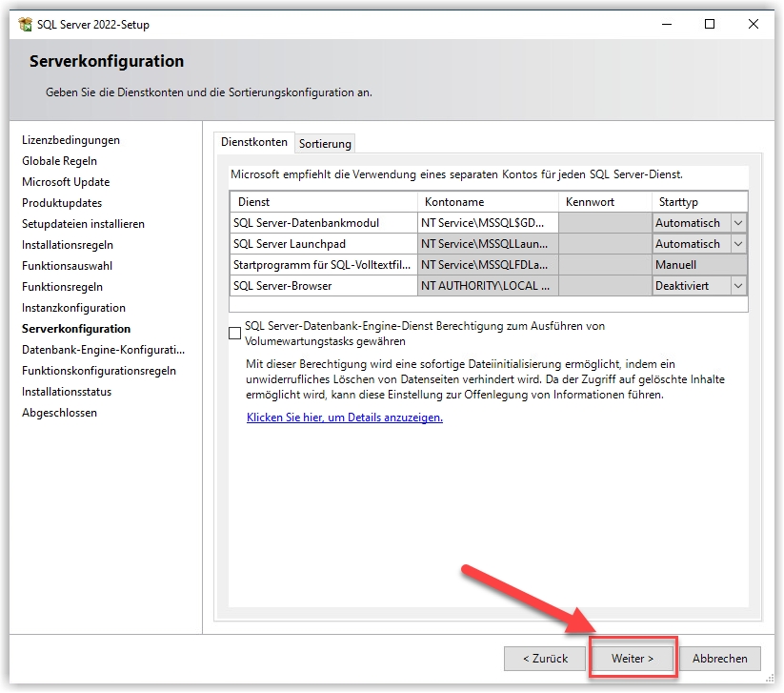
Task: Select Kontoname NT AUTHORITY\LOCAL cell
Action: [x=488, y=286]
